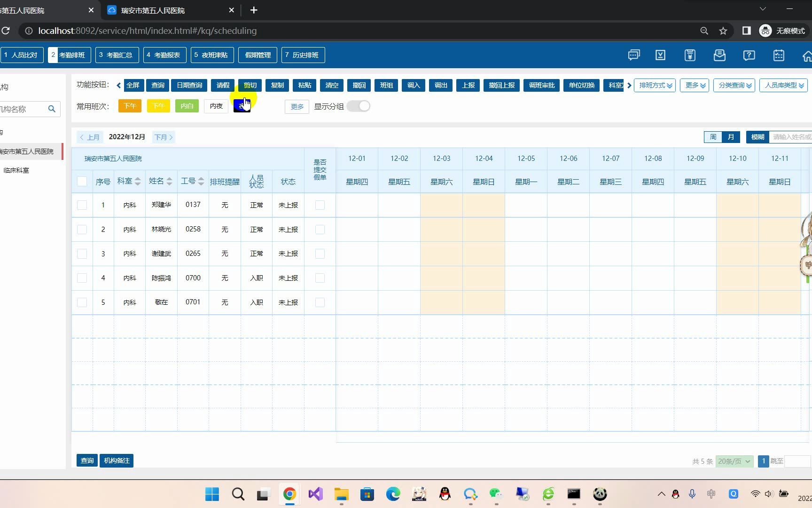Sort by the 科室 column arrows
This screenshot has height=508, width=812.
pyautogui.click(x=138, y=182)
